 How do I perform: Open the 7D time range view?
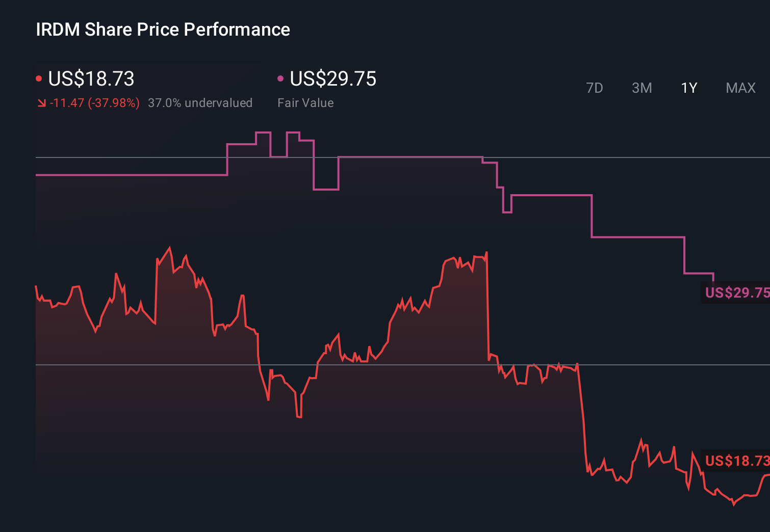tap(595, 88)
